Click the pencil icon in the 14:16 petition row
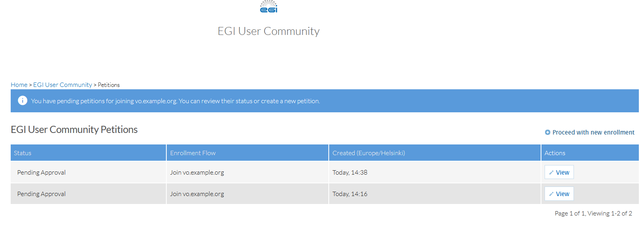Viewport: 644px width, 227px height. tap(551, 194)
